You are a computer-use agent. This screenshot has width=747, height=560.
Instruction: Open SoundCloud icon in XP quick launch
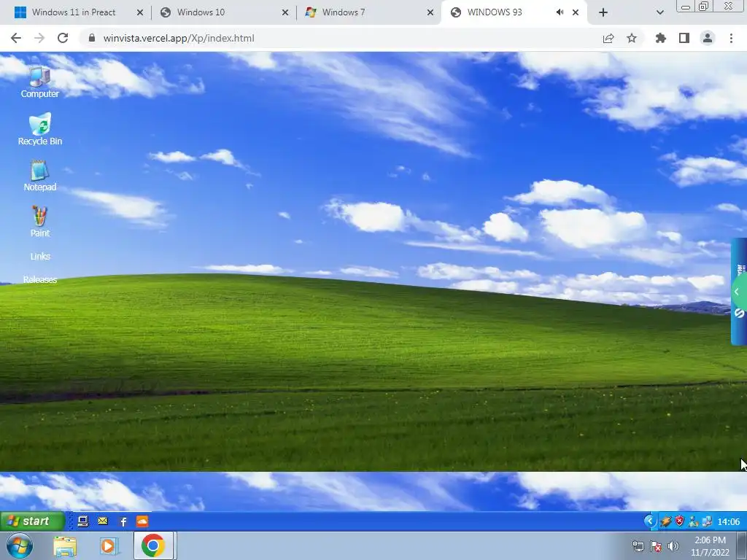point(142,521)
